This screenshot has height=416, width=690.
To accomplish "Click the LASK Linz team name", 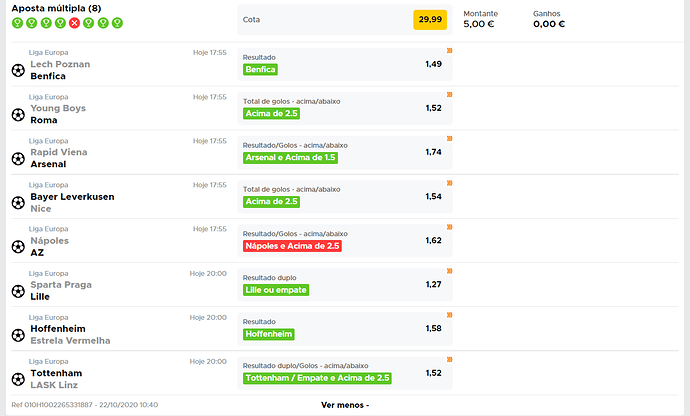I will [54, 385].
